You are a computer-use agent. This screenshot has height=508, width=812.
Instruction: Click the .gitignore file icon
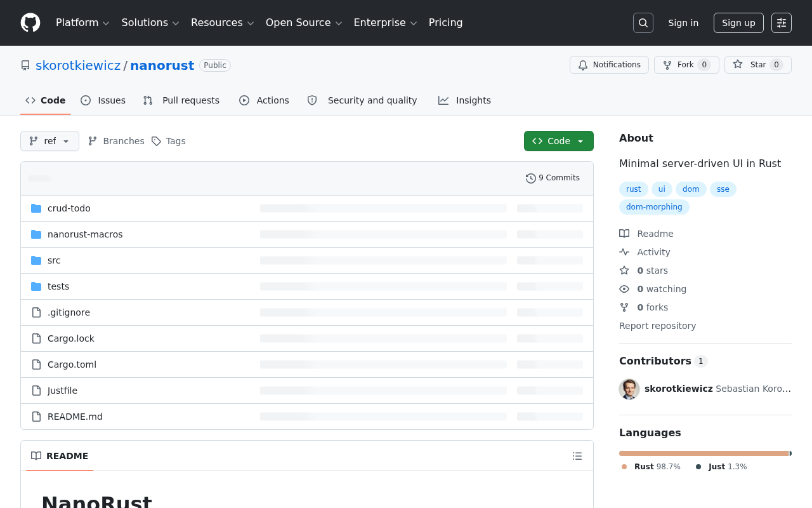[36, 312]
